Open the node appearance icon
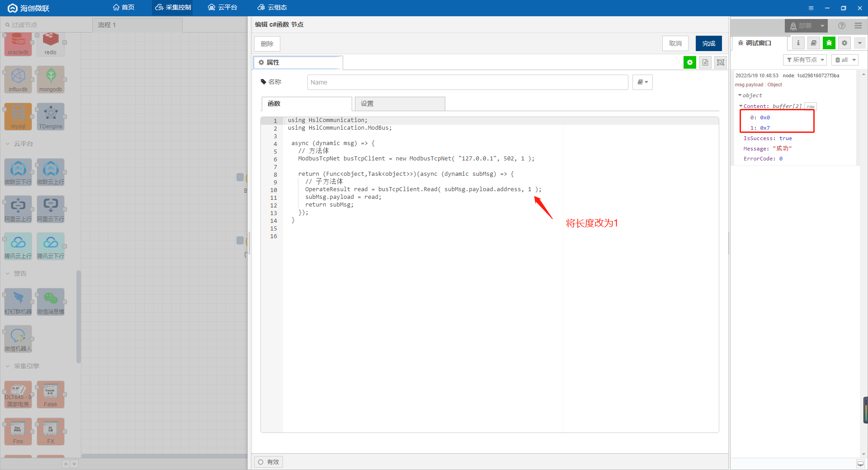 coord(721,62)
